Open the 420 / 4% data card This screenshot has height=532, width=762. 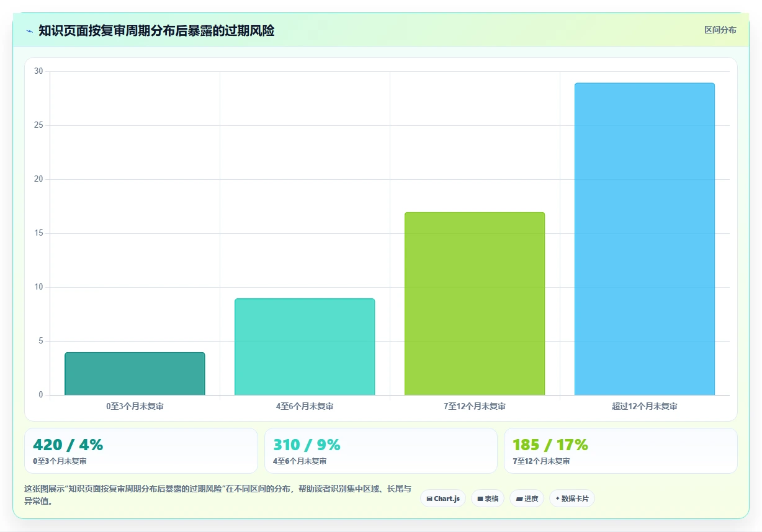coord(141,451)
